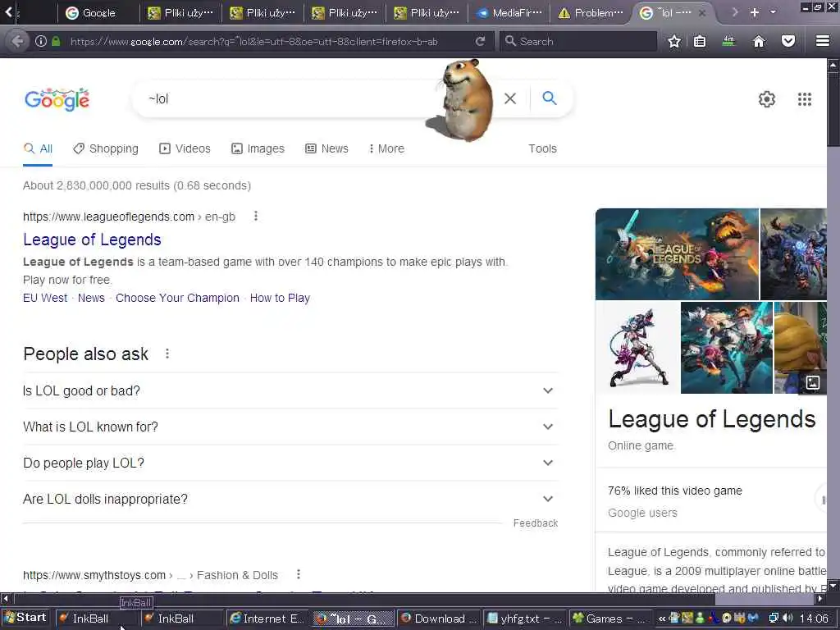Save page with Pocket icon
Viewport: 840px width, 630px height.
click(x=788, y=41)
